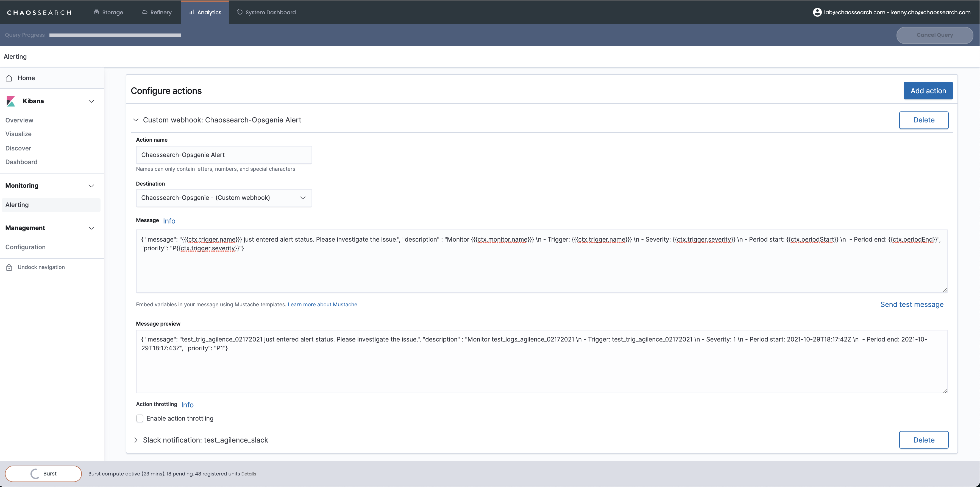Click the Storage bucket icon
The image size is (980, 487).
[97, 12]
